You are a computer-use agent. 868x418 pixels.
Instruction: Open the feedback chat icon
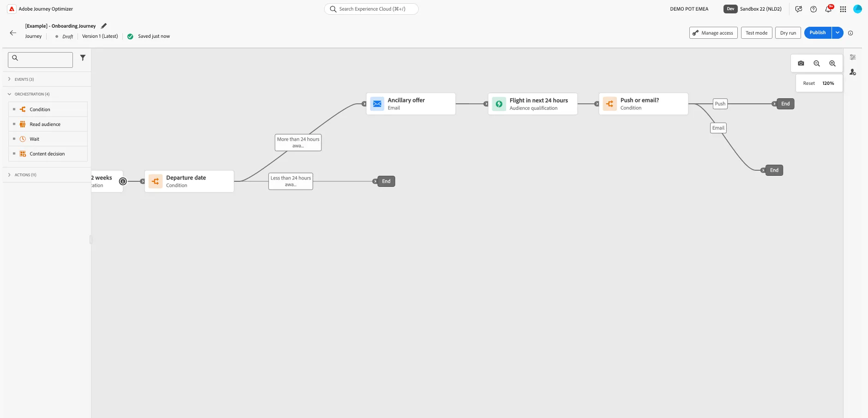click(799, 9)
